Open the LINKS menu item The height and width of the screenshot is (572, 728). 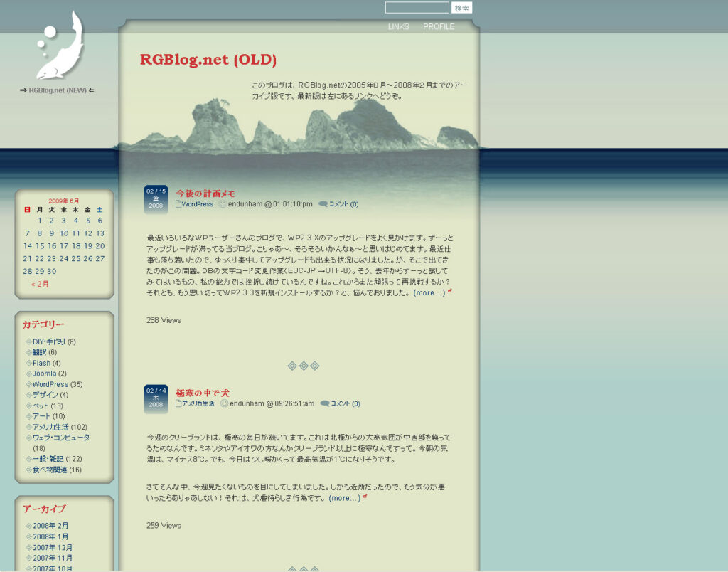tap(398, 27)
